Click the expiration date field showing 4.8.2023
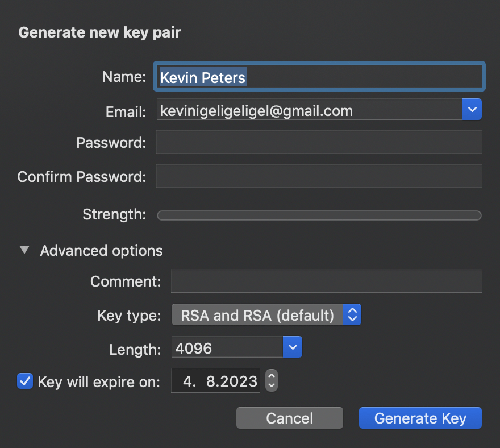The height and width of the screenshot is (448, 500). click(216, 380)
